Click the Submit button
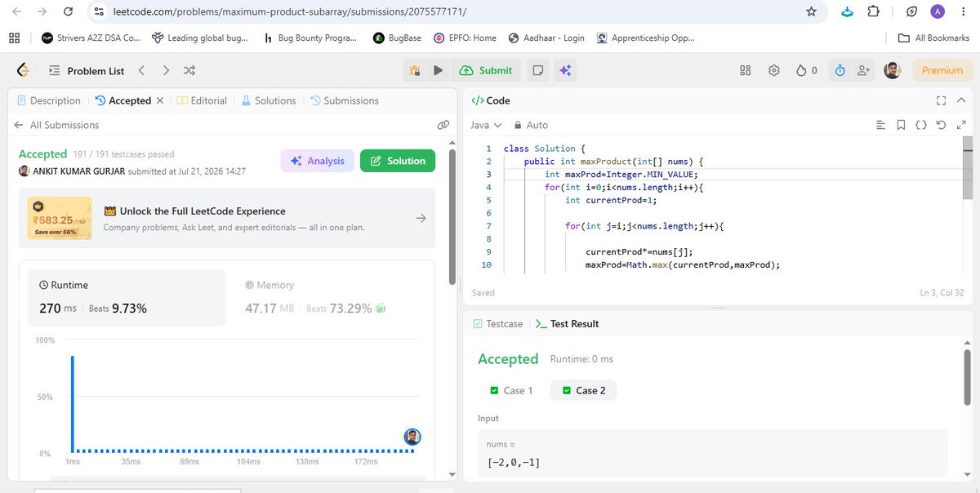 tap(486, 71)
